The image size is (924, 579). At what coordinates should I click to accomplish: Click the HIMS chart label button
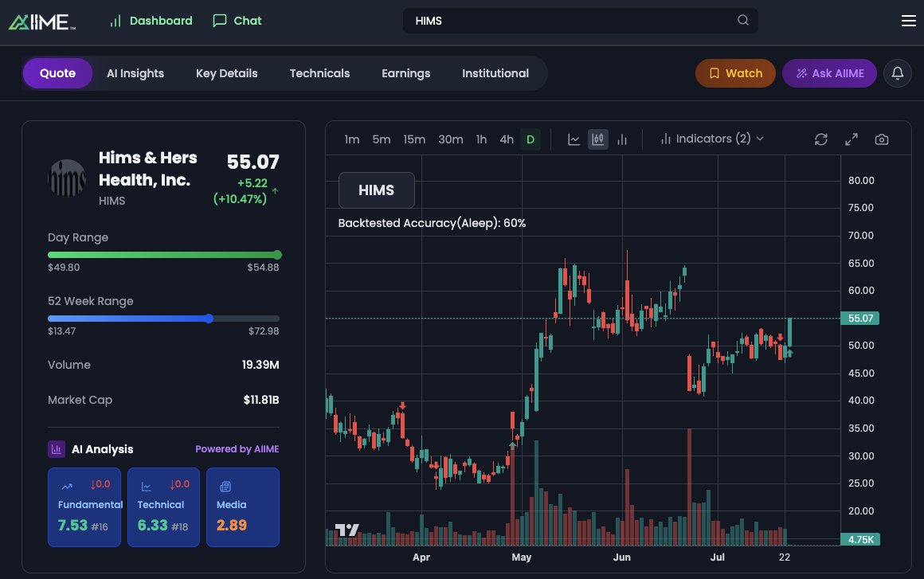(x=377, y=190)
